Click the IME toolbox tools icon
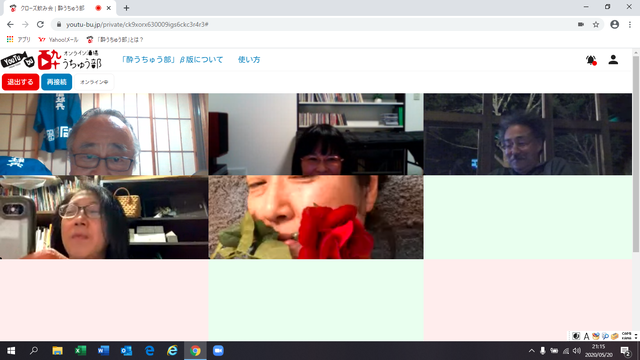This screenshot has width=640, height=360. [615, 336]
